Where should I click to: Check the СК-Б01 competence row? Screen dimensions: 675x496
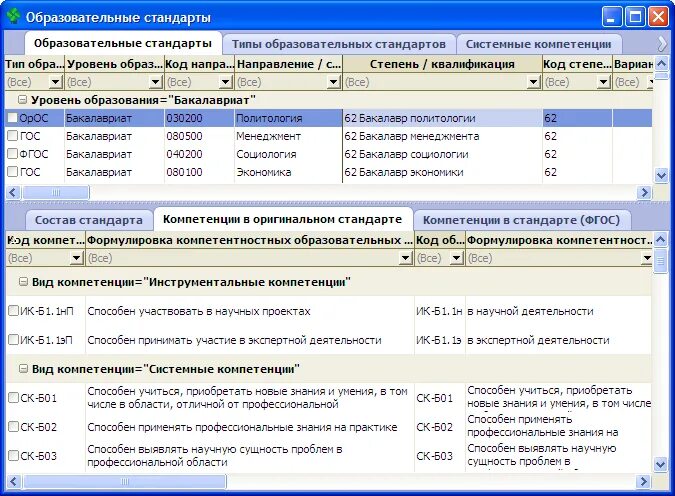coord(14,397)
